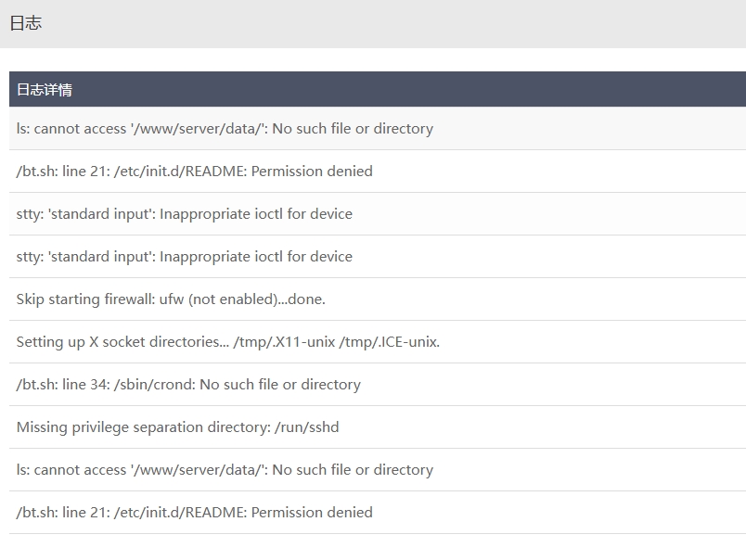Viewport: 746px width, 560px height.
Task: Select first 'bt.sh: line 21' Permission denied row
Action: tap(378, 172)
